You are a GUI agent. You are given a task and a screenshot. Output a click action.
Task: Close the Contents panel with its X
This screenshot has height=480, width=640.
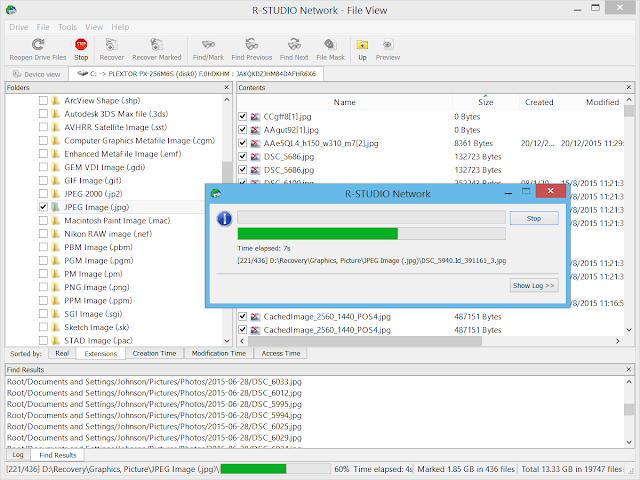[x=629, y=87]
